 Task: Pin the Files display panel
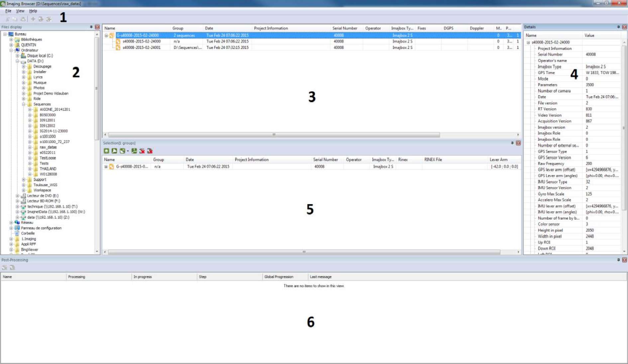[x=91, y=27]
